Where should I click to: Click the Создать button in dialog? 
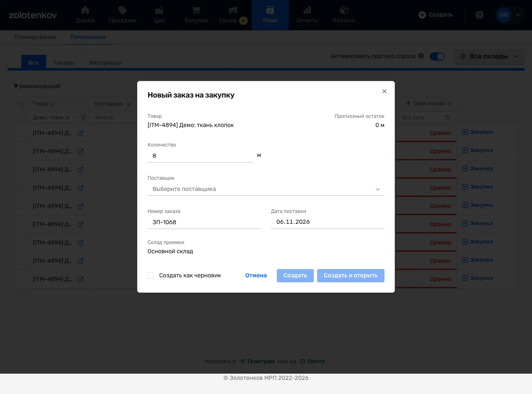[x=295, y=276]
